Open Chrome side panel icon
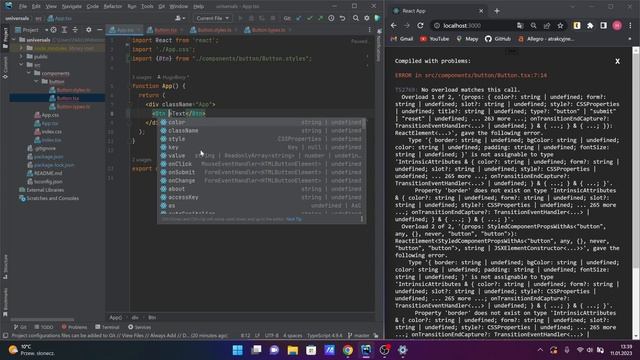 pyautogui.click(x=604, y=25)
